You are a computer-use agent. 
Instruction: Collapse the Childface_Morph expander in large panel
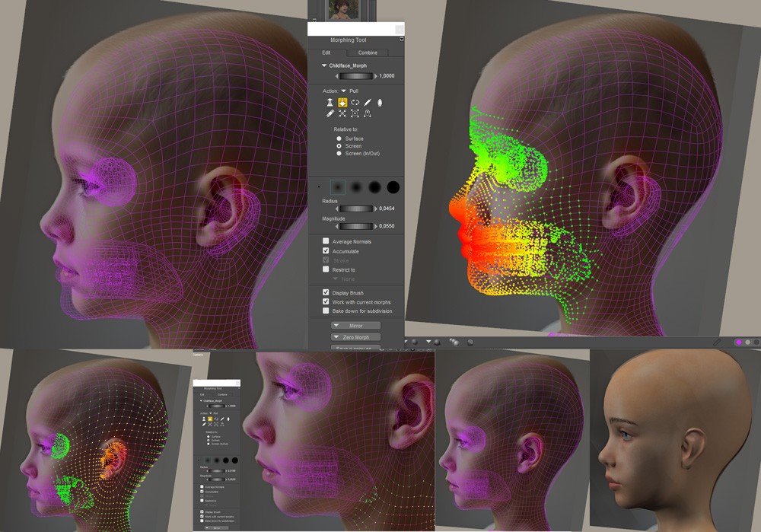[324, 66]
